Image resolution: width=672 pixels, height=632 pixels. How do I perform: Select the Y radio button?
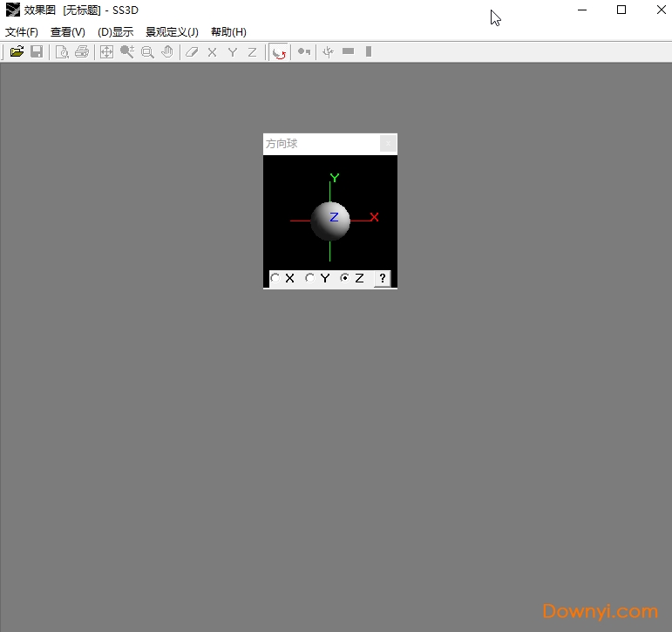(309, 278)
